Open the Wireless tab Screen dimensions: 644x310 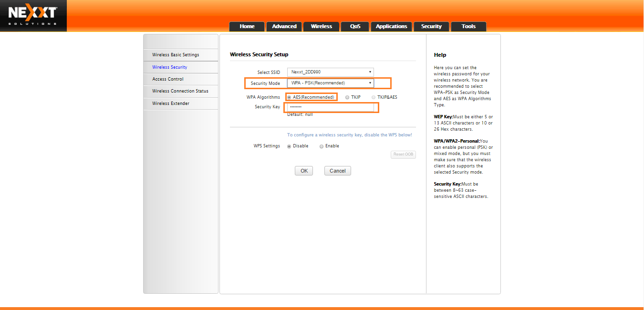[321, 27]
